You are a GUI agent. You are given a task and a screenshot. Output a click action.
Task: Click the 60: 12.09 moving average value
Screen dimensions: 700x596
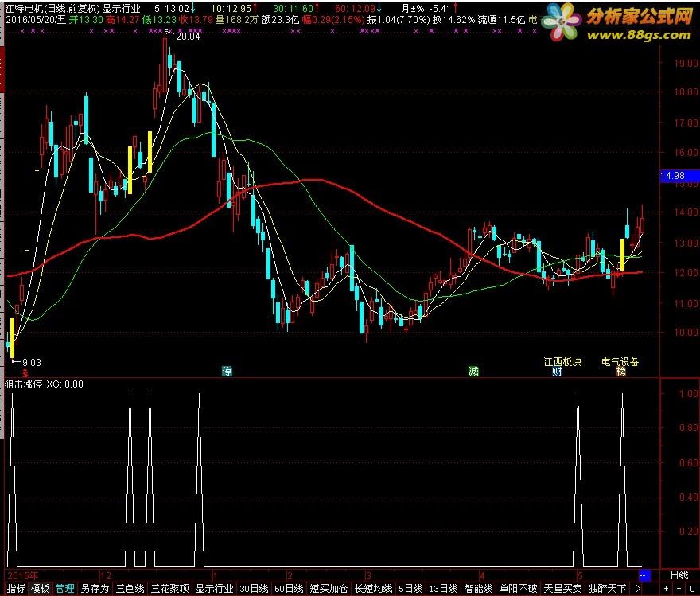(x=358, y=8)
